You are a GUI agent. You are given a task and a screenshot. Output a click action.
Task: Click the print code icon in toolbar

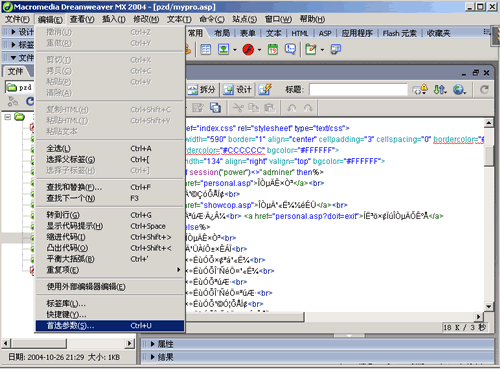pyautogui.click(x=197, y=108)
